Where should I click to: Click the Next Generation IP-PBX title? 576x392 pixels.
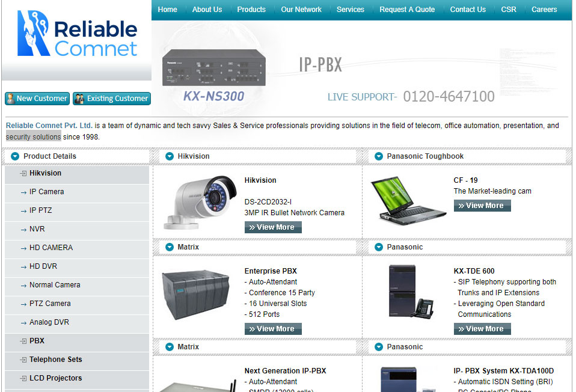(286, 371)
